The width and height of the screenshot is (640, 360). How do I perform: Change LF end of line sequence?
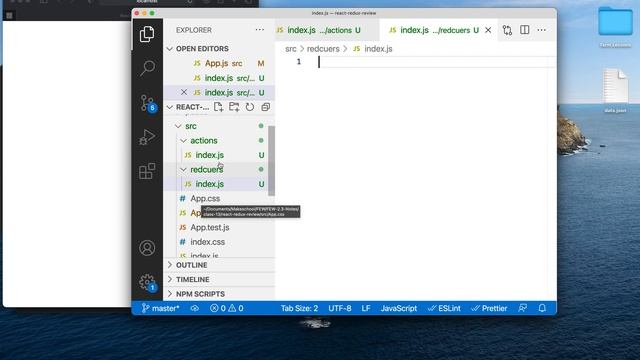(366, 308)
